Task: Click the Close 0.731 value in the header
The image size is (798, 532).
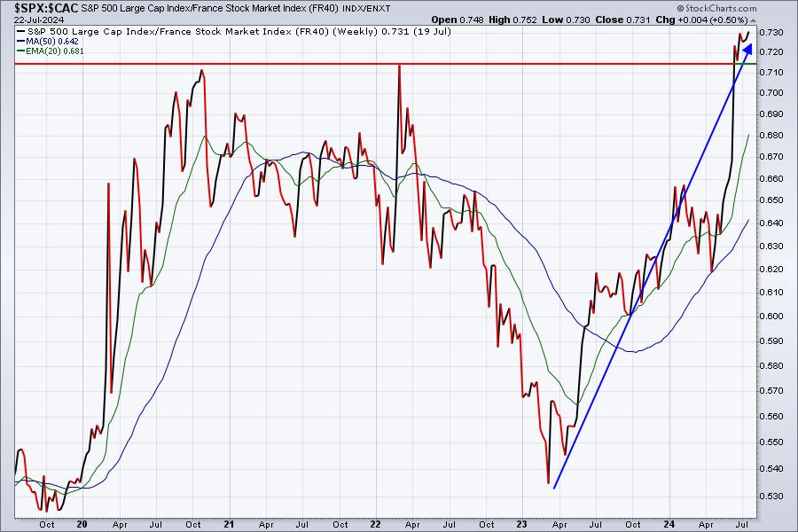Action: click(622, 20)
